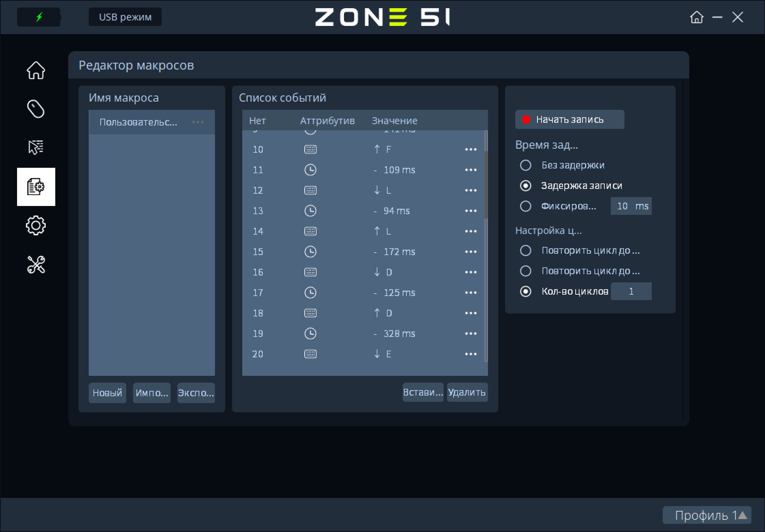Click the cycle count input field
The height and width of the screenshot is (532, 765).
click(x=631, y=291)
